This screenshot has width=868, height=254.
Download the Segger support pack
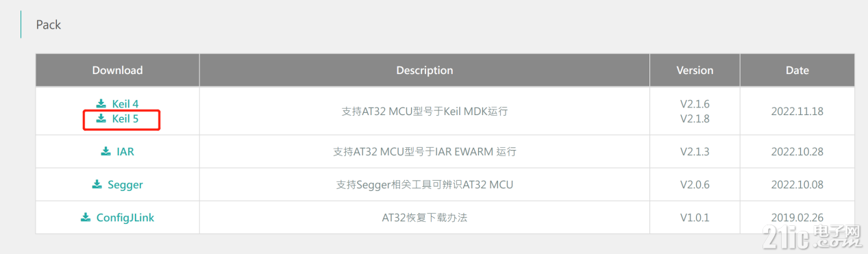tap(118, 184)
